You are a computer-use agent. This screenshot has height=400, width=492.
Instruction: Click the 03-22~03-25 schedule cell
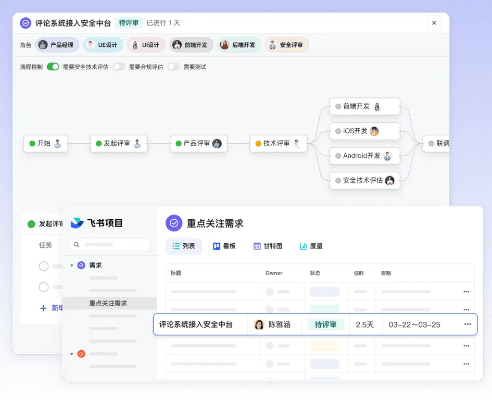[414, 324]
